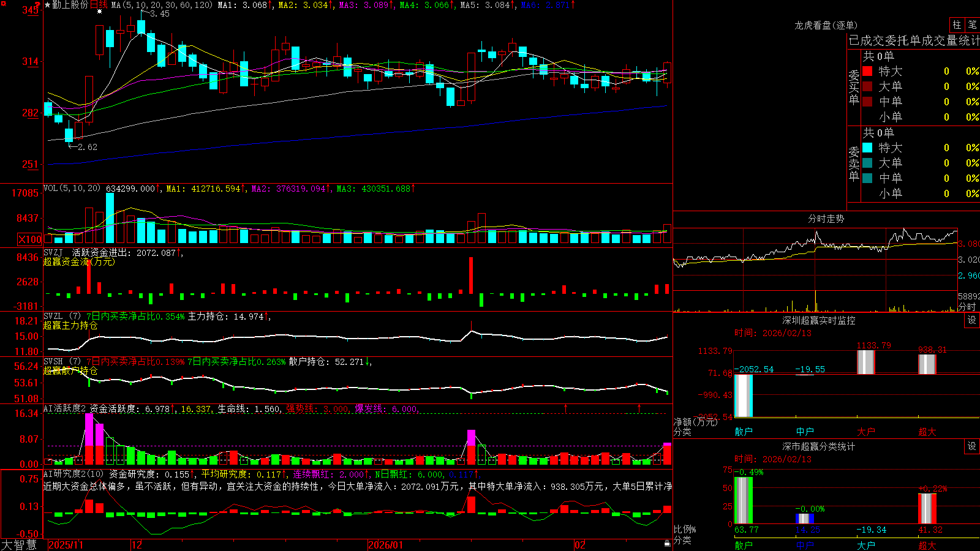
Task: Click the ×100 volume multiplier box
Action: tap(30, 239)
